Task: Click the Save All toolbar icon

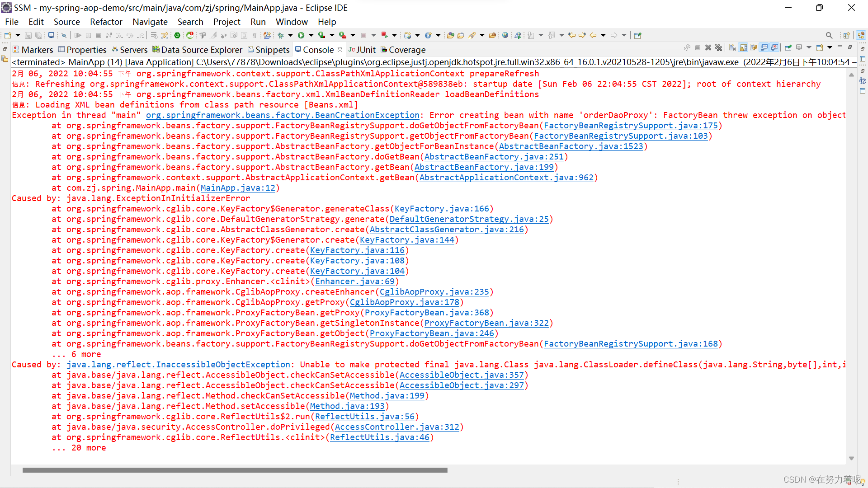Action: point(39,35)
